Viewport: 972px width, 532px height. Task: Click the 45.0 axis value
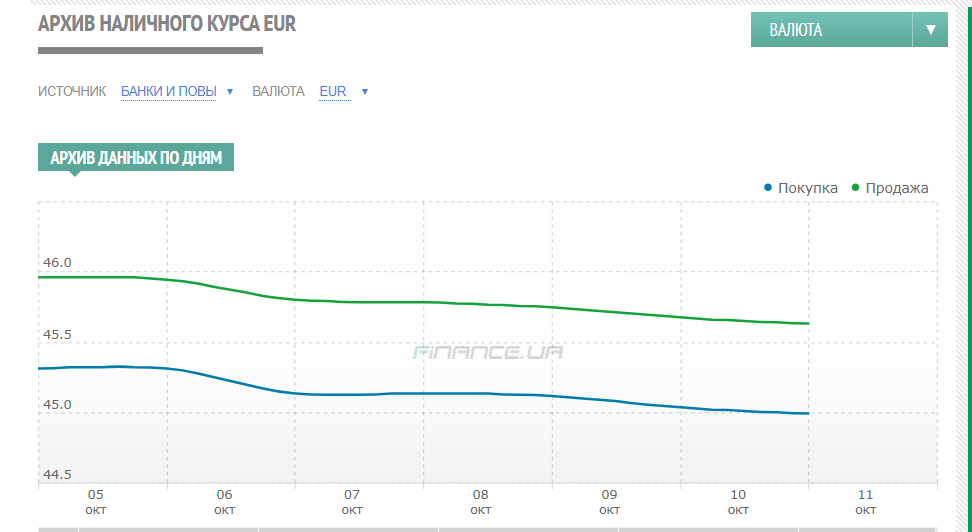pyautogui.click(x=57, y=405)
